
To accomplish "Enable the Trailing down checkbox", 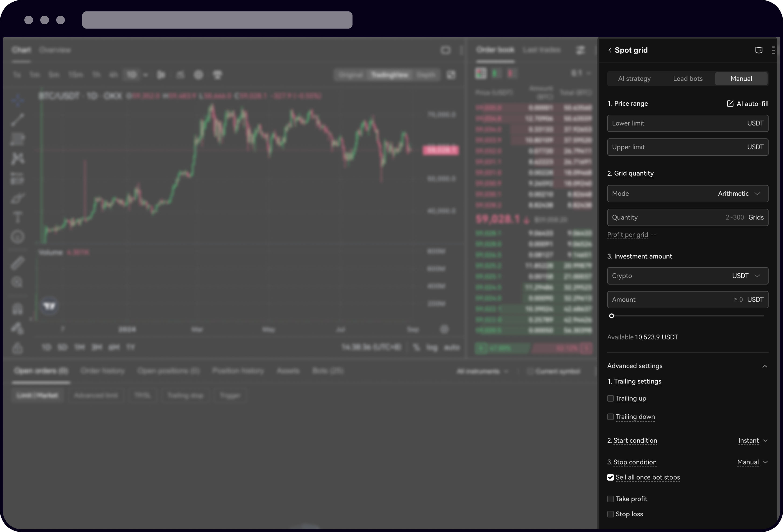I will (610, 417).
